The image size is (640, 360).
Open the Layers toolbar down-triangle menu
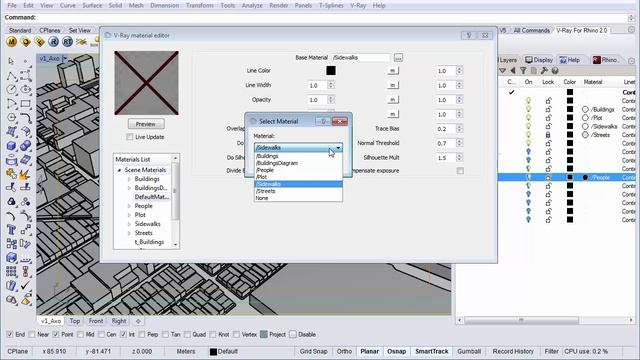tap(503, 71)
